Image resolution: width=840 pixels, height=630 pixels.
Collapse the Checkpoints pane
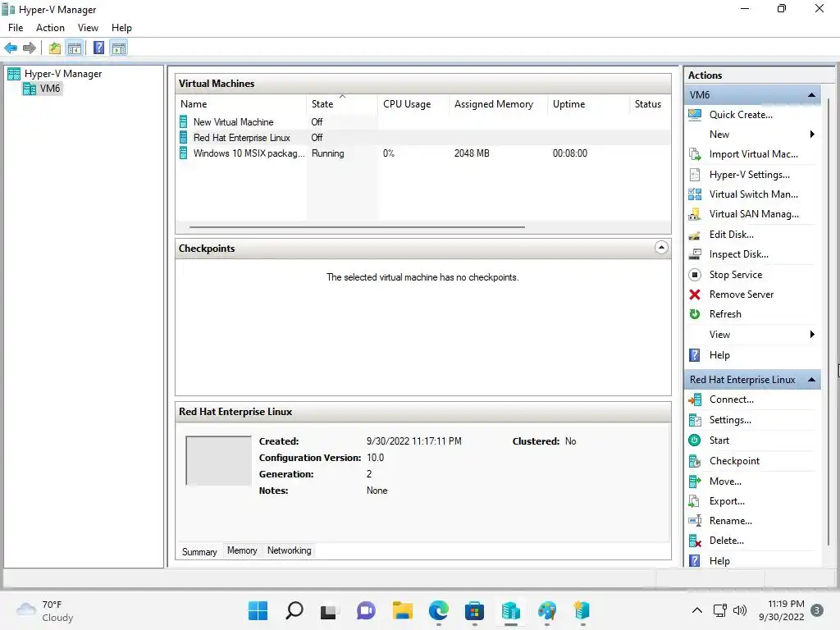pyautogui.click(x=661, y=248)
